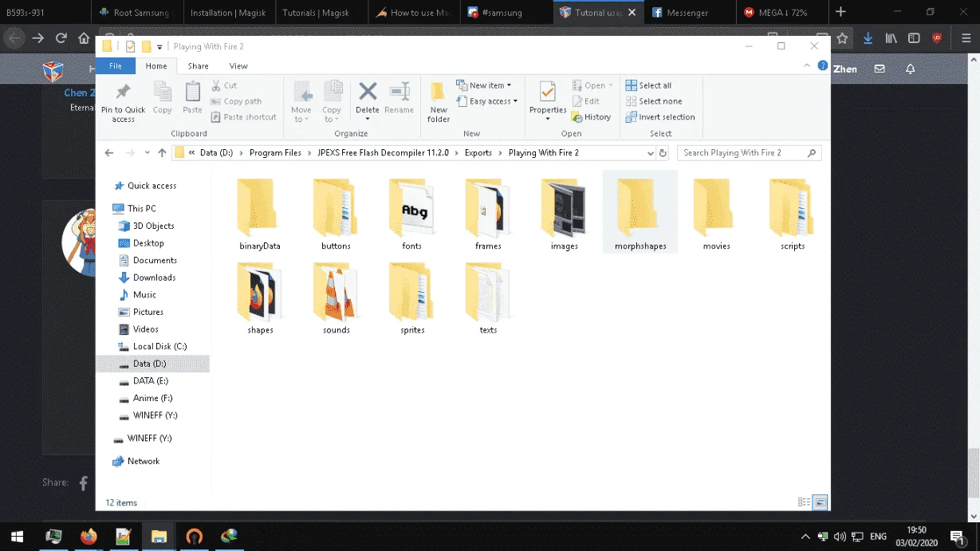Open Firefox from the taskbar
Image resolution: width=980 pixels, height=551 pixels.
[89, 536]
